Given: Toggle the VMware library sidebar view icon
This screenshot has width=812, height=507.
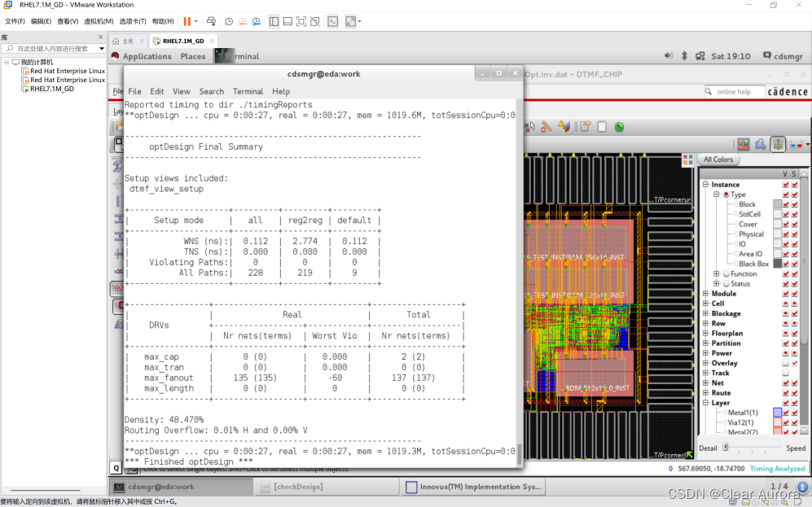Looking at the screenshot, I should point(274,21).
